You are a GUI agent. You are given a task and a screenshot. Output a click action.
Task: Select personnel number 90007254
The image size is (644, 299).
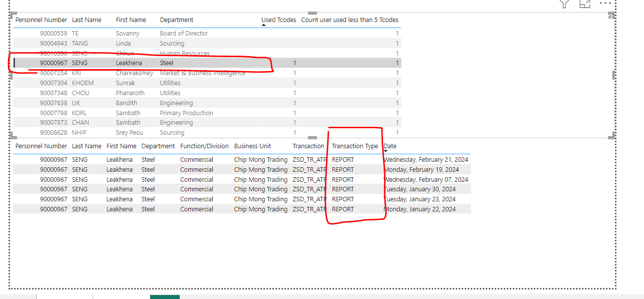[x=54, y=73]
